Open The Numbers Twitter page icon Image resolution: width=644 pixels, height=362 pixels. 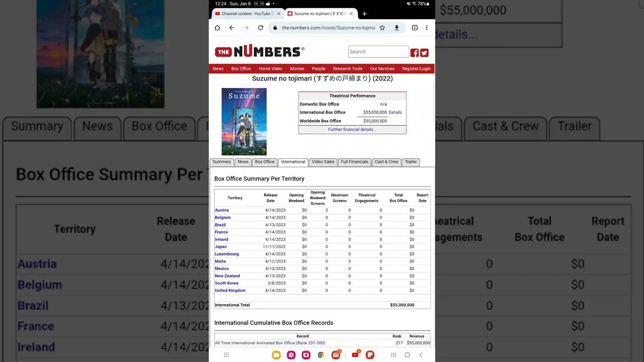(424, 53)
